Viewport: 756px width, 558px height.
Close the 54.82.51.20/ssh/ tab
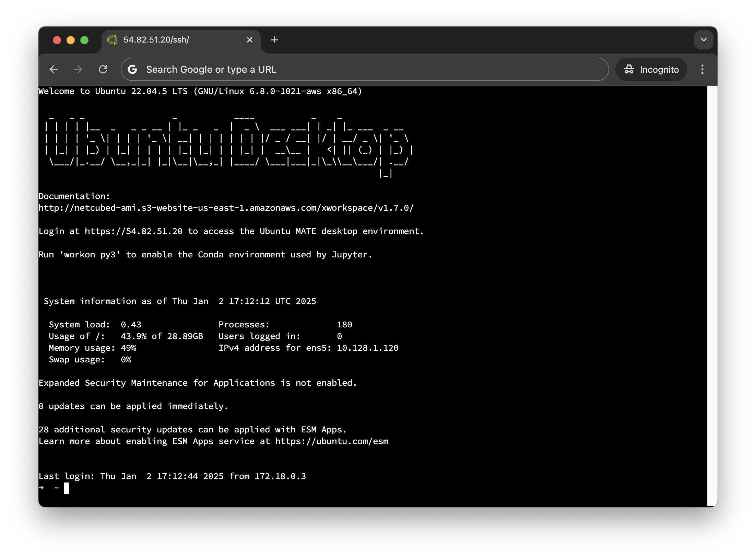coord(250,40)
